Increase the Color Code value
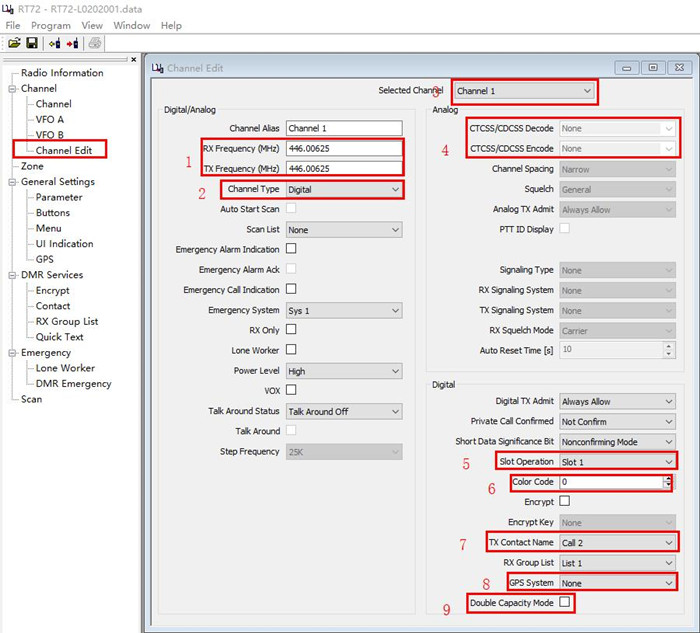This screenshot has width=700, height=633. (x=668, y=478)
